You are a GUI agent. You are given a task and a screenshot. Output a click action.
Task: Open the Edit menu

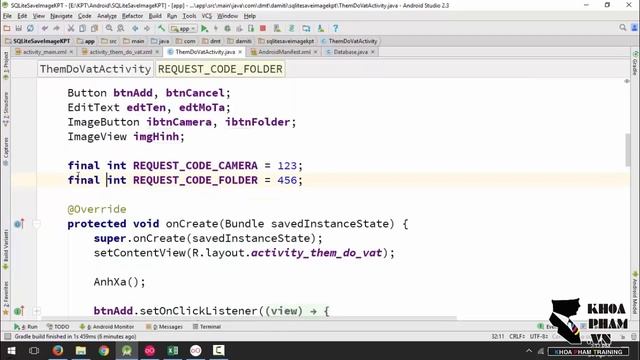click(x=22, y=16)
